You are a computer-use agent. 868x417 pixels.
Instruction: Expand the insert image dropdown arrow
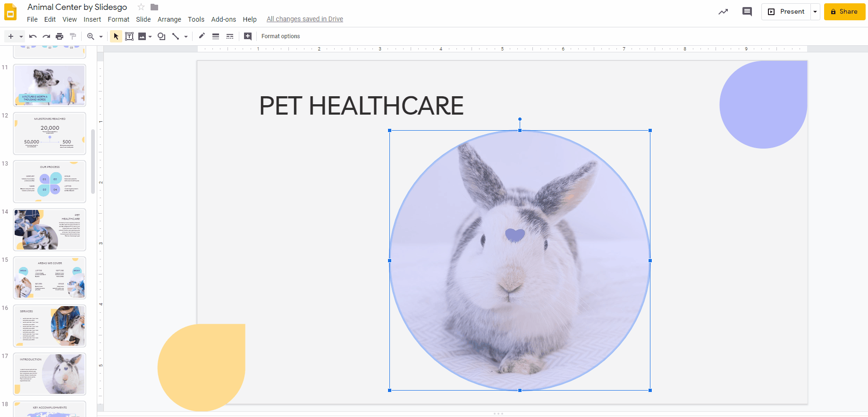pyautogui.click(x=150, y=36)
